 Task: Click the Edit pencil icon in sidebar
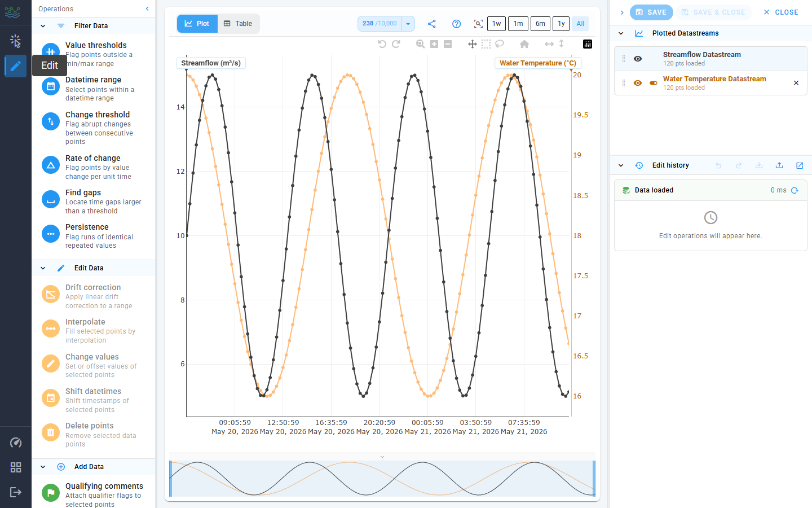[x=16, y=66]
